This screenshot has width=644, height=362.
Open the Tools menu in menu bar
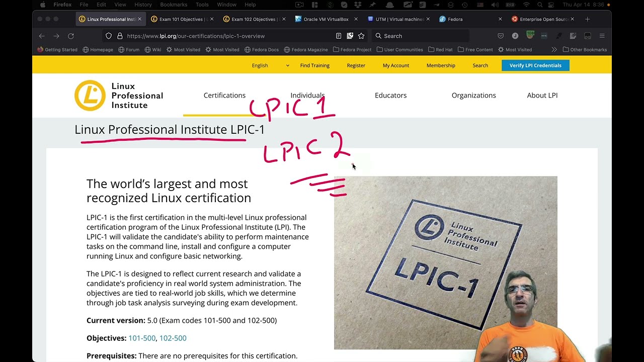point(202,5)
